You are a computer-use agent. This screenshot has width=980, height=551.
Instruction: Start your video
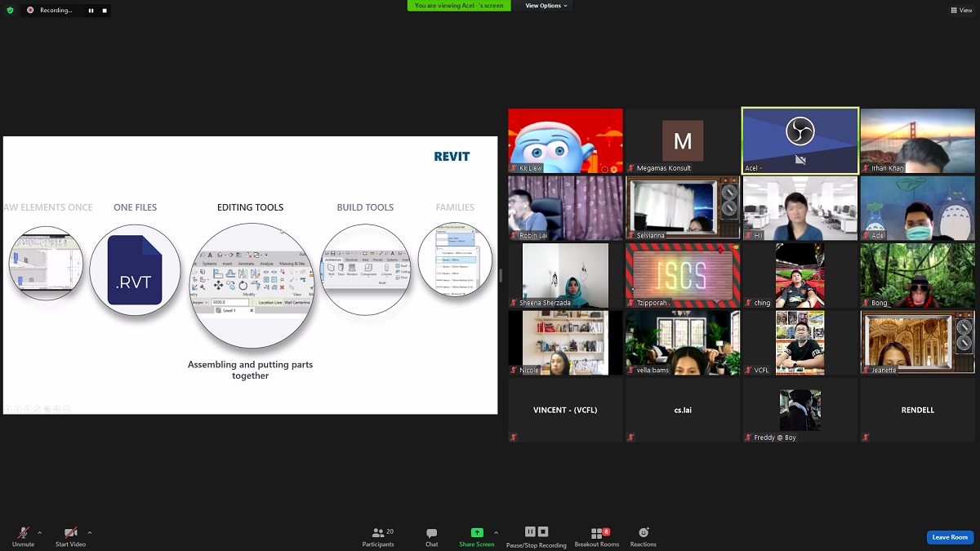point(70,537)
